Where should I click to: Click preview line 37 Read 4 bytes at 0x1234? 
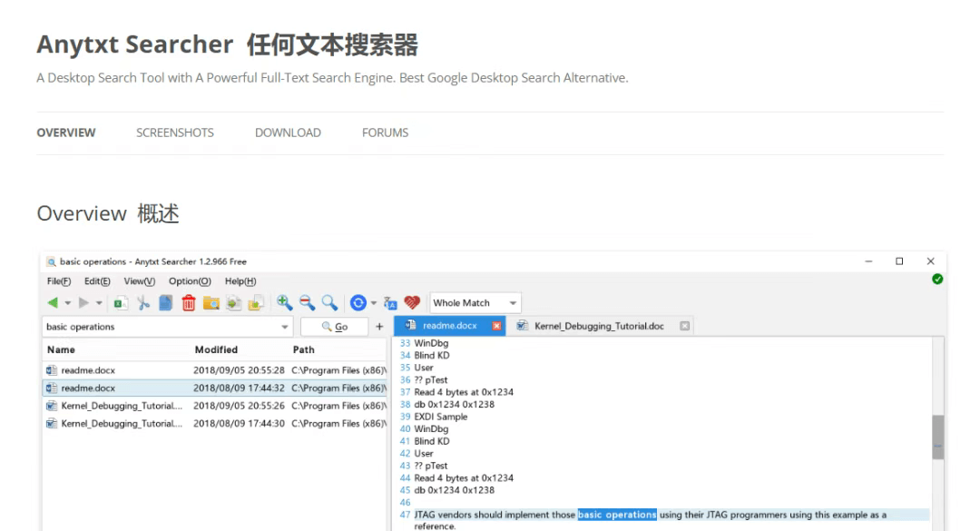pyautogui.click(x=464, y=392)
